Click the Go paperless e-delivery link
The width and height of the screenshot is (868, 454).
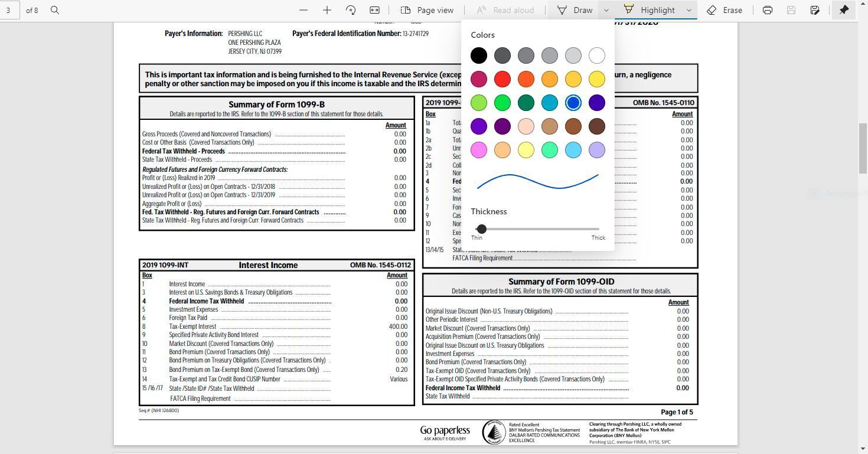(x=445, y=432)
